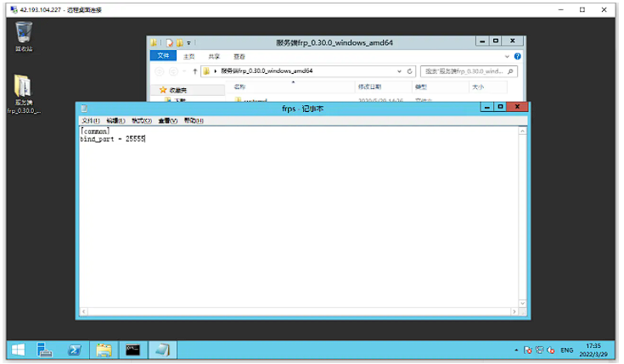Launch PowerShell from the taskbar
624x364 pixels.
tap(75, 349)
